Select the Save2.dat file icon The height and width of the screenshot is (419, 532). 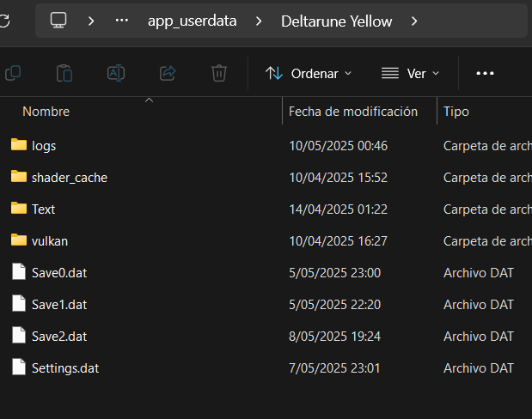click(19, 335)
